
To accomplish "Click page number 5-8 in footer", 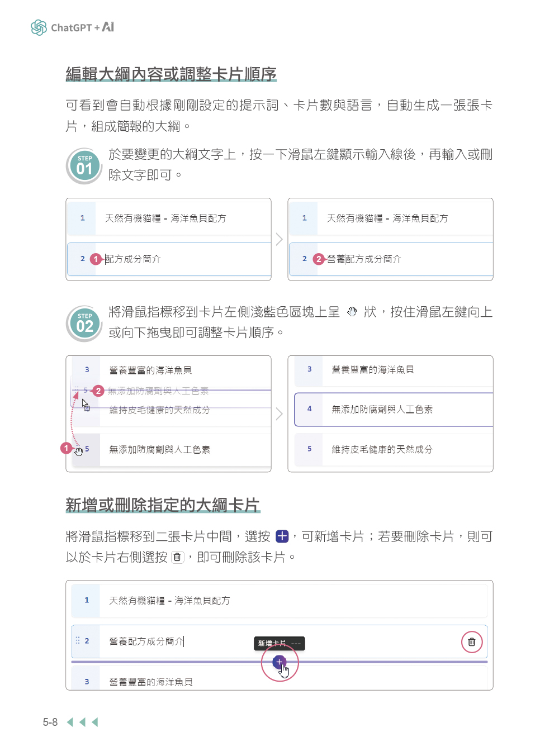I will coord(50,722).
